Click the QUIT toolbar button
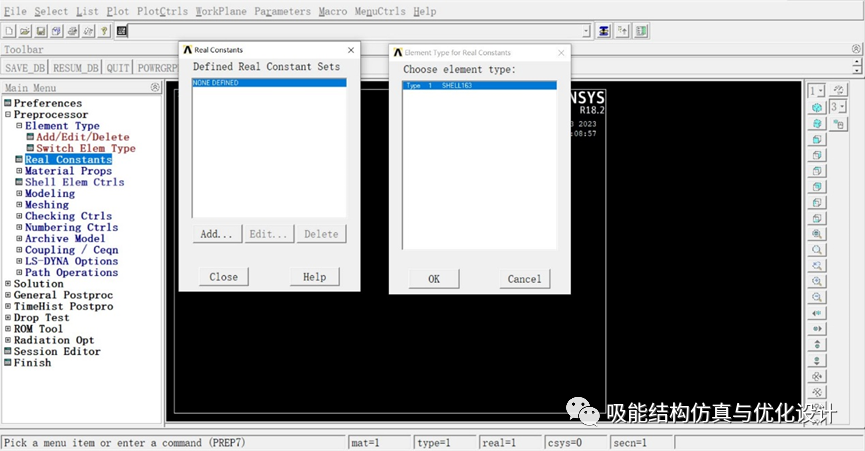 point(118,68)
